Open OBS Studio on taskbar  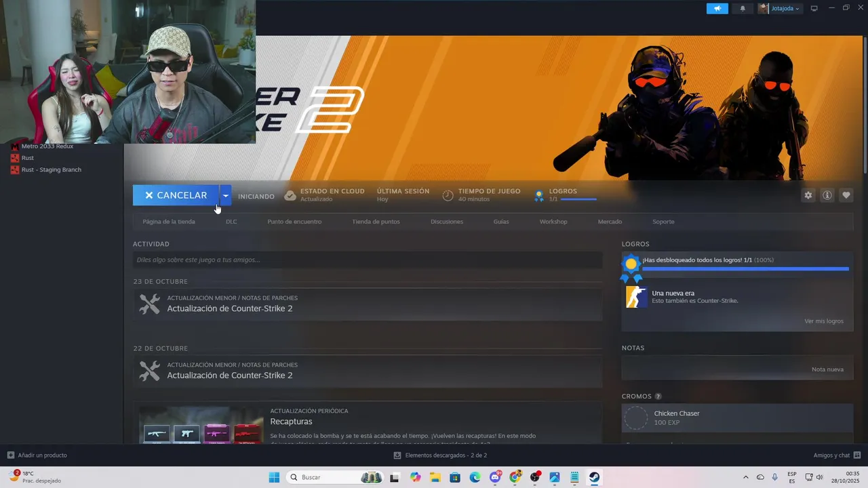(535, 477)
